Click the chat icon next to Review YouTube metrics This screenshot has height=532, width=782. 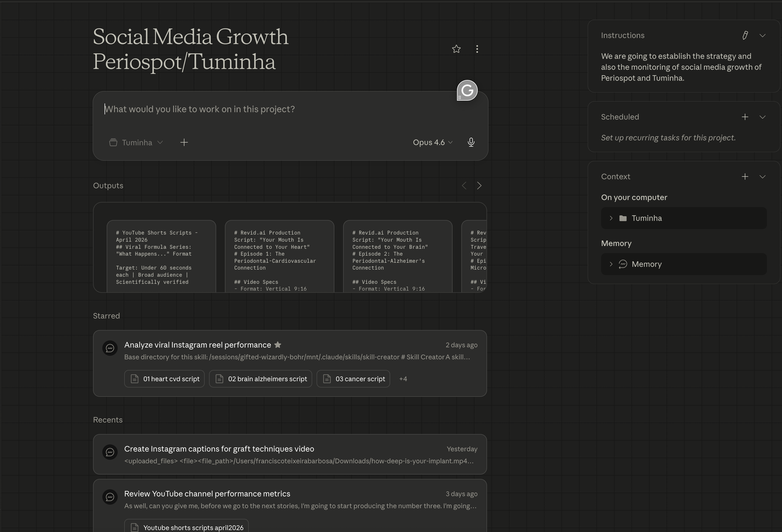coord(110,497)
